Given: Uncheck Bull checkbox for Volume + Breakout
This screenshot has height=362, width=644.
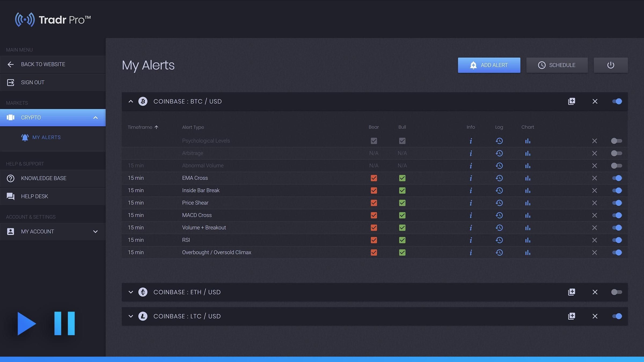Looking at the screenshot, I should [x=402, y=228].
